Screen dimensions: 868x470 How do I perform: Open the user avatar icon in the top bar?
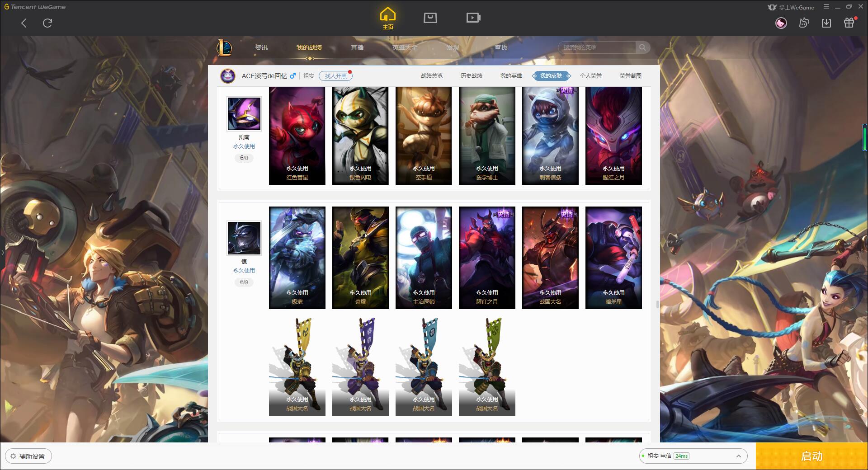(781, 23)
